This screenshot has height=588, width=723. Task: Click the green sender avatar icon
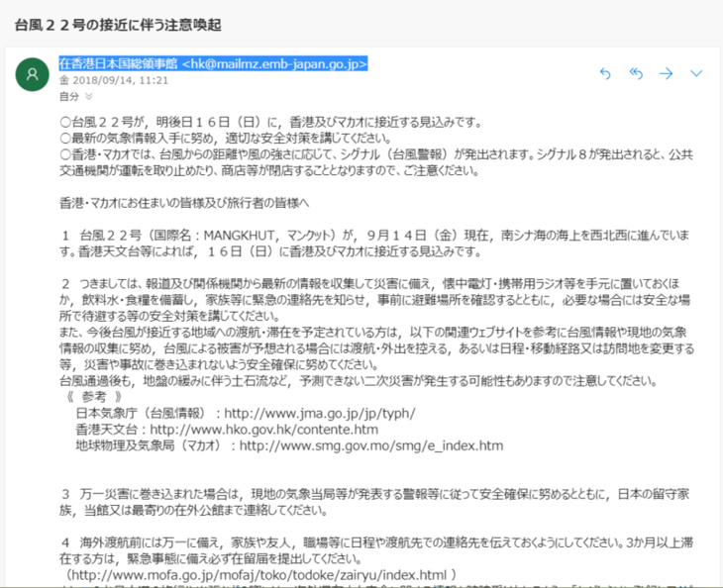[33, 74]
